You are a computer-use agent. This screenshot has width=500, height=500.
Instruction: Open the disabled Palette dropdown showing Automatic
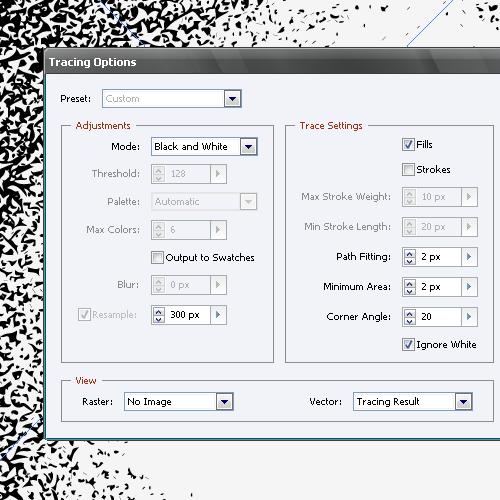click(204, 202)
